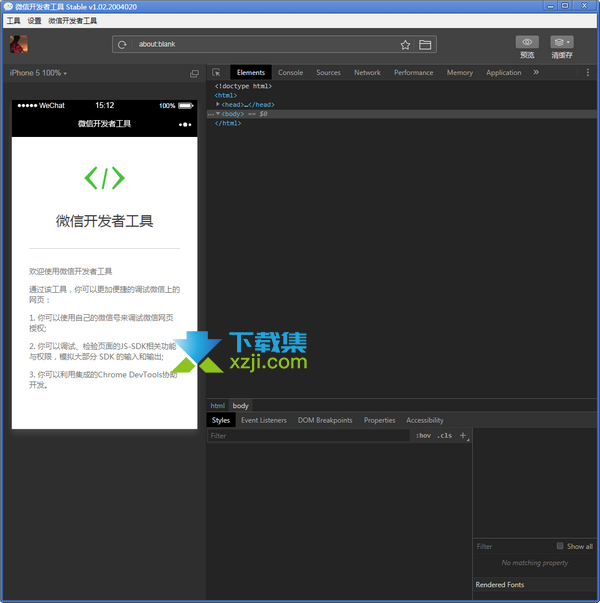Activate the inspect element picker icon

pyautogui.click(x=217, y=72)
